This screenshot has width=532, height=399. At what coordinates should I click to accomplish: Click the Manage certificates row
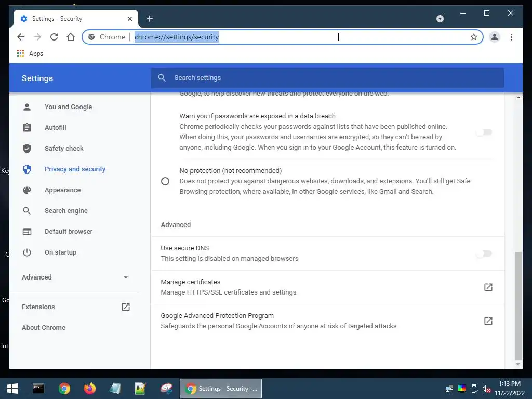(x=327, y=287)
